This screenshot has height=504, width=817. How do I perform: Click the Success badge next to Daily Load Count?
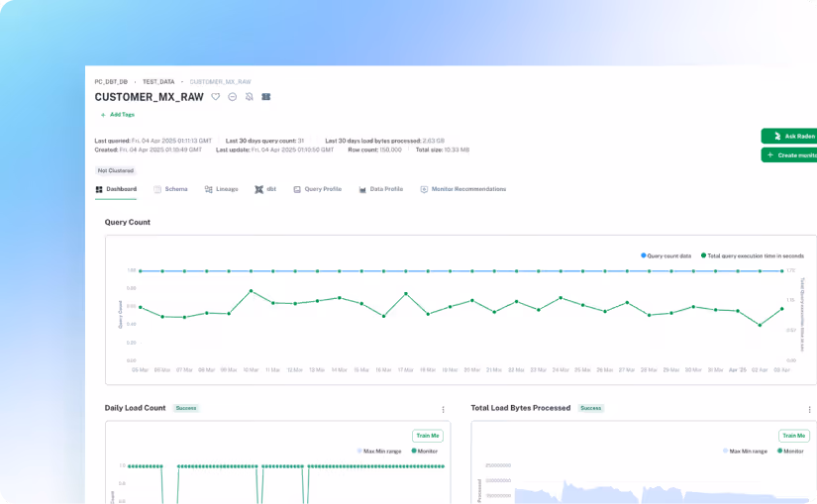[186, 408]
